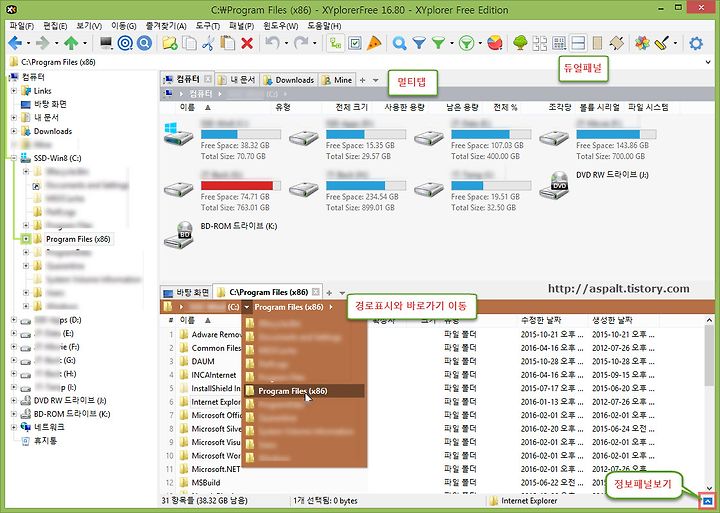Screen dimensions: 720x513
Task: Toggle the mini tree toolbar button
Action: click(336, 44)
